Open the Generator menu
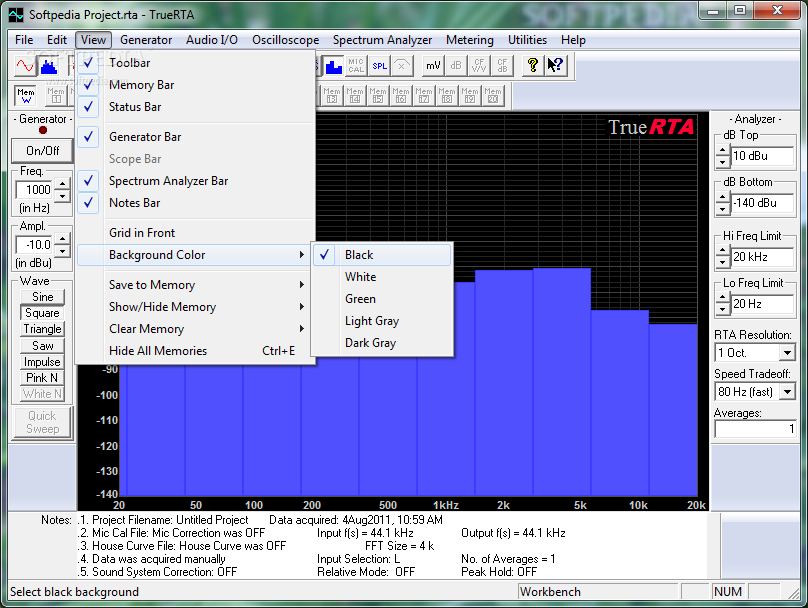808x608 pixels. coord(146,40)
